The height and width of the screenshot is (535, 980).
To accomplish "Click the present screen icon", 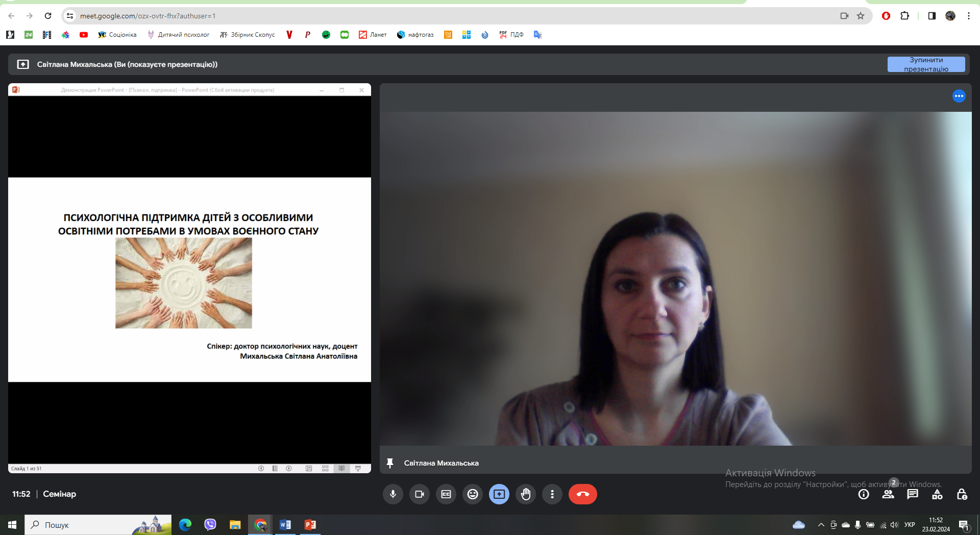I will pos(499,494).
